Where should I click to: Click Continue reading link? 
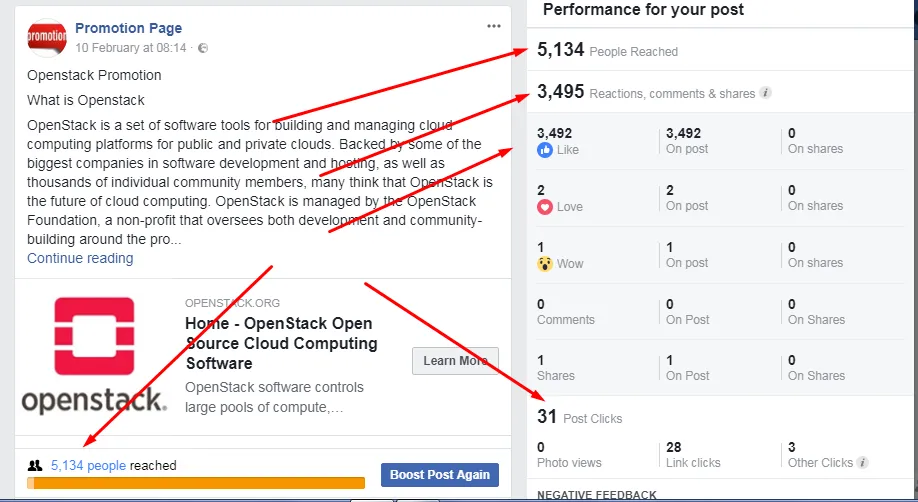tap(80, 258)
